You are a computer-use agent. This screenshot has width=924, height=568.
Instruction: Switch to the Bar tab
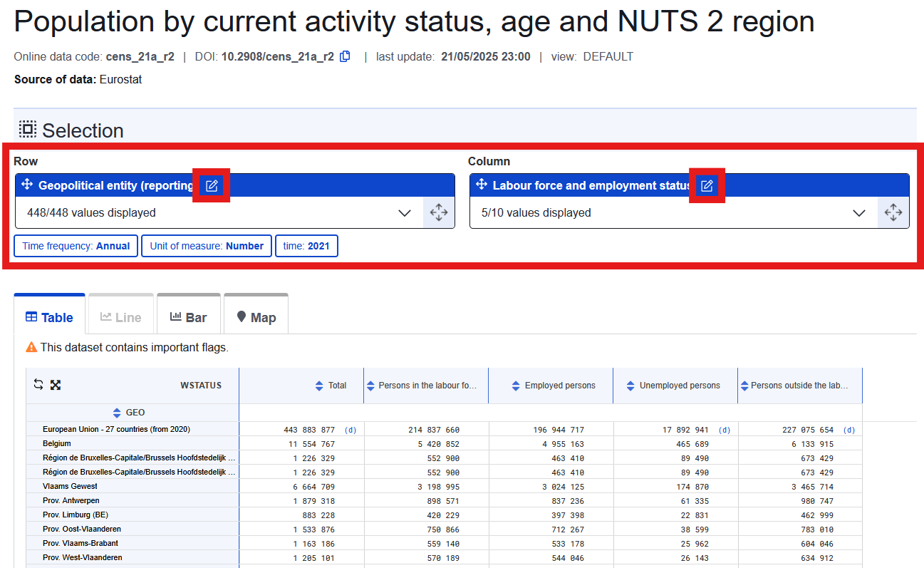(189, 317)
